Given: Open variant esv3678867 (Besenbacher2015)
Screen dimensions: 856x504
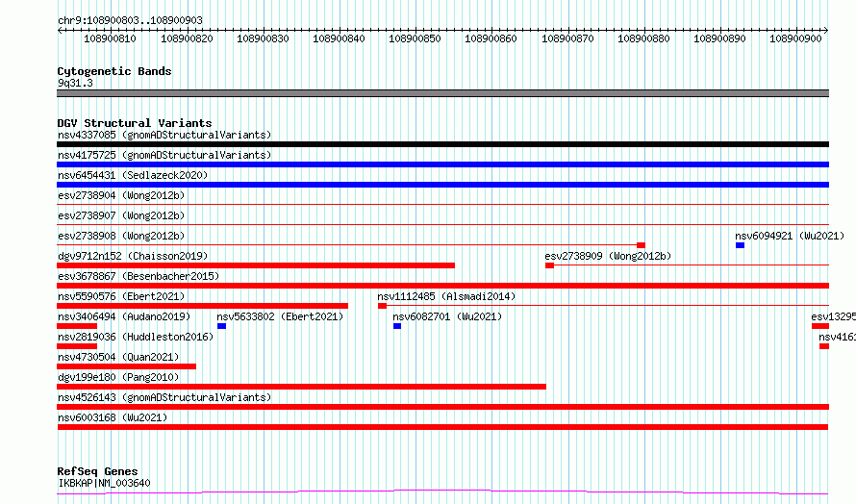Looking at the screenshot, I should [138, 276].
